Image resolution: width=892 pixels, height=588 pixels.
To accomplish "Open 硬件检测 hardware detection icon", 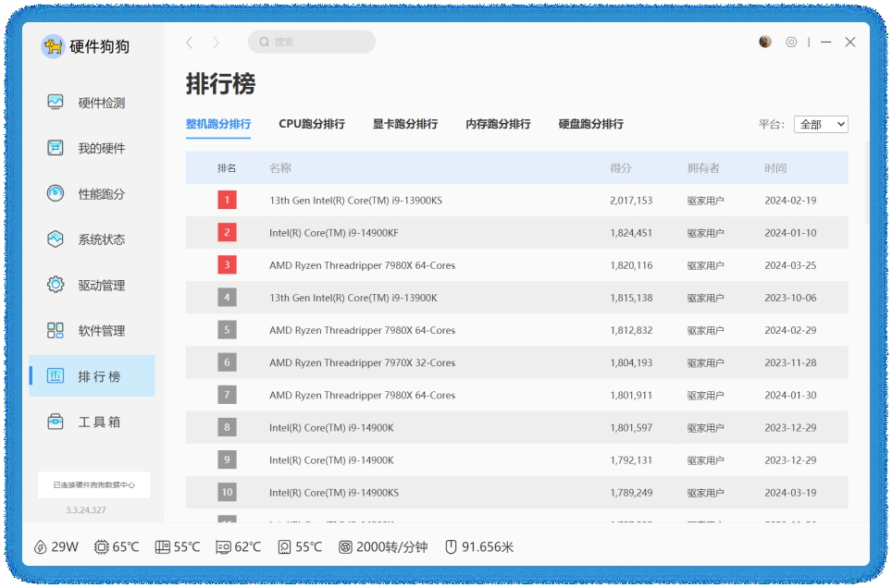I will (x=56, y=103).
